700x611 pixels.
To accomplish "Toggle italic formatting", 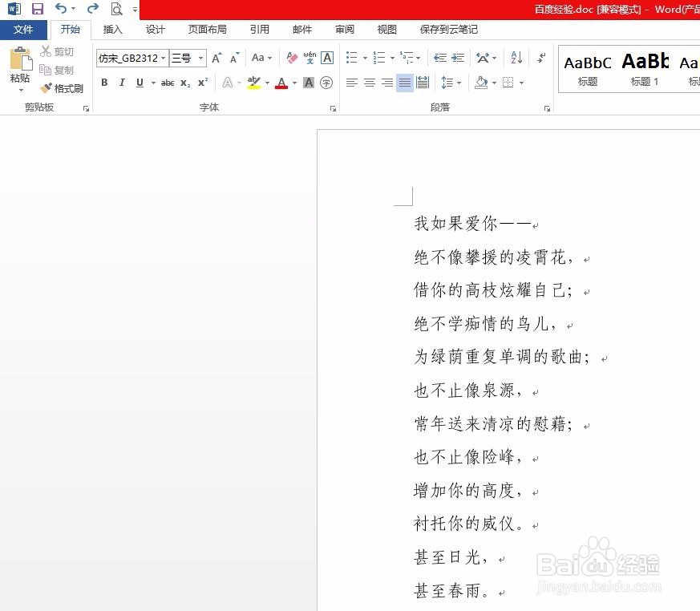I will point(122,83).
